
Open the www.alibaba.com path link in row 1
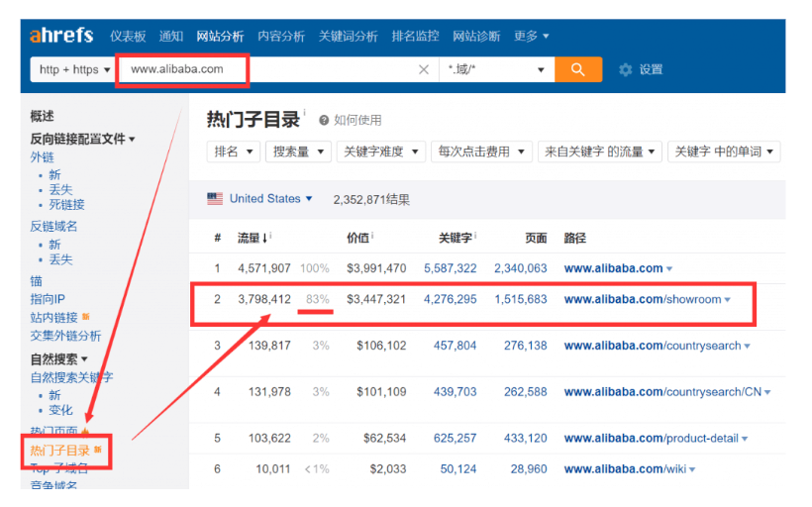[614, 268]
